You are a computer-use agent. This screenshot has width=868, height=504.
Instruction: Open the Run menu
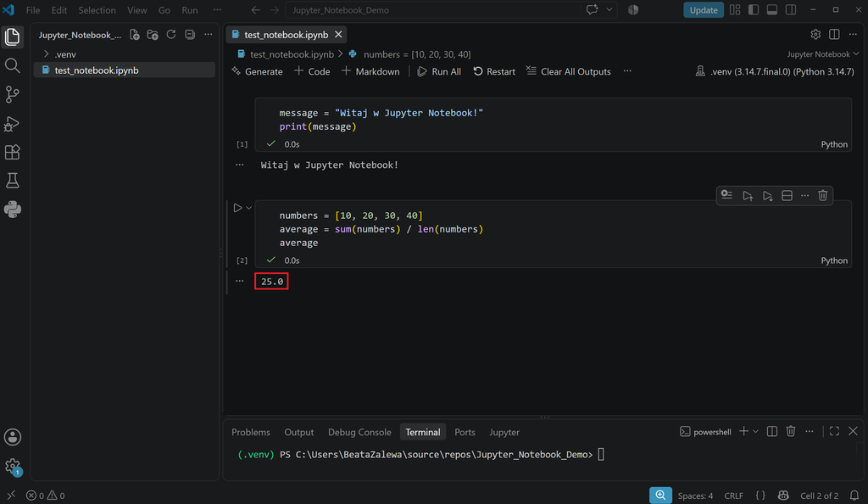pos(189,10)
